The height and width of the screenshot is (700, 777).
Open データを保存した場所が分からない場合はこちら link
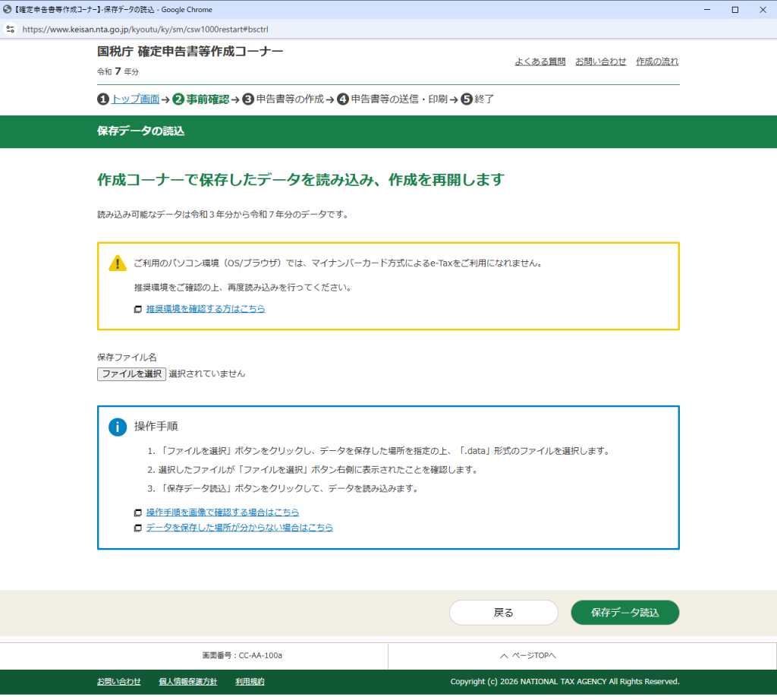coord(239,528)
